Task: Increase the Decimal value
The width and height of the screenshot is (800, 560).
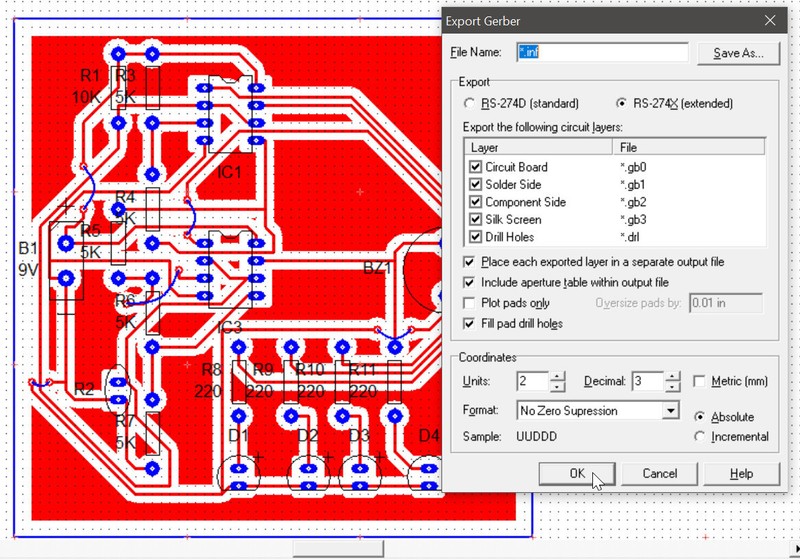Action: pyautogui.click(x=672, y=376)
